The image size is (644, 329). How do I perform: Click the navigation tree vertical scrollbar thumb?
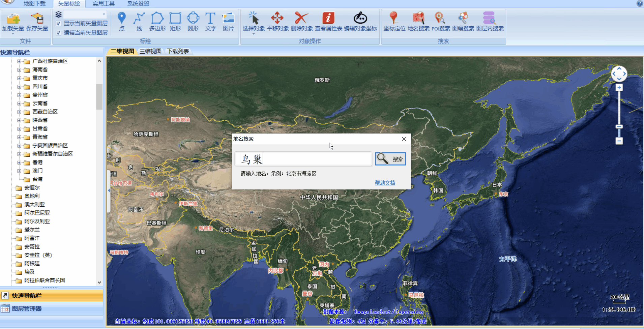point(99,96)
